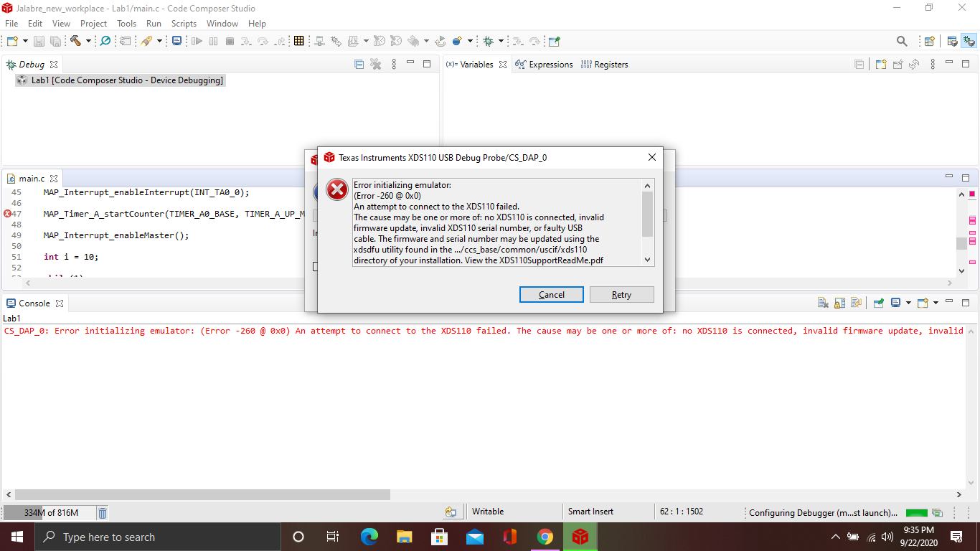Click the CCS Debug perspective icon
The height and width of the screenshot is (551, 980).
[969, 41]
